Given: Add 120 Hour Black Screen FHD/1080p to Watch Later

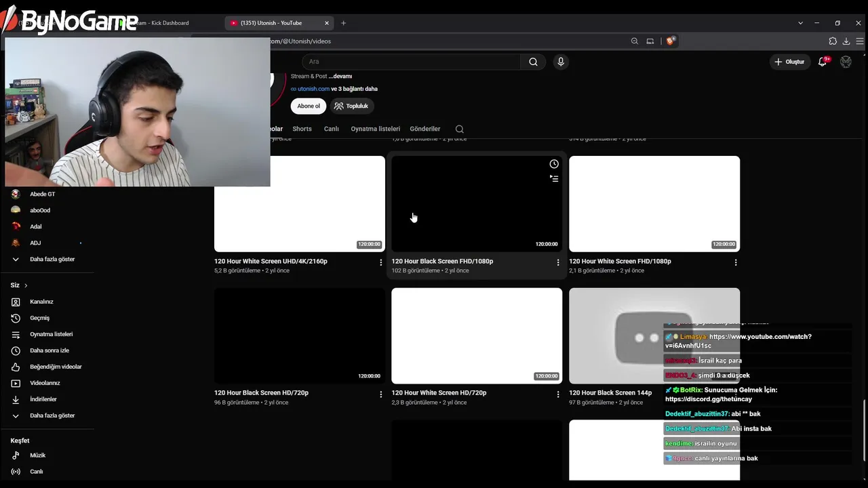Looking at the screenshot, I should tap(554, 164).
